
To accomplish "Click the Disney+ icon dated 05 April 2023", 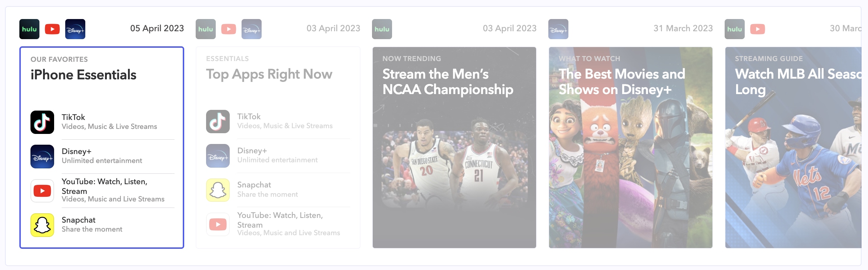I will click(x=75, y=29).
